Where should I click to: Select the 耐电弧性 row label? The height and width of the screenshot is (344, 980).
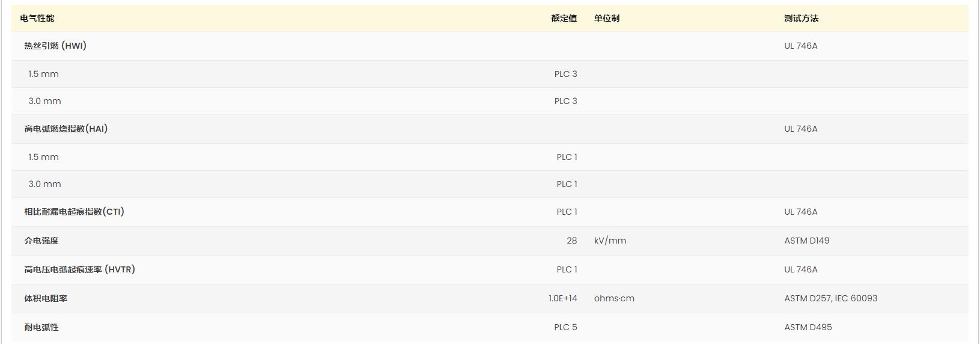click(x=41, y=327)
